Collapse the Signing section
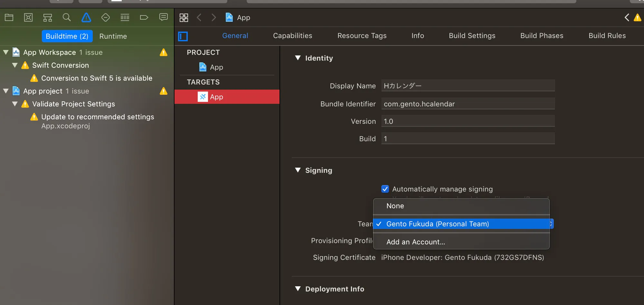The image size is (644, 305). click(x=298, y=170)
